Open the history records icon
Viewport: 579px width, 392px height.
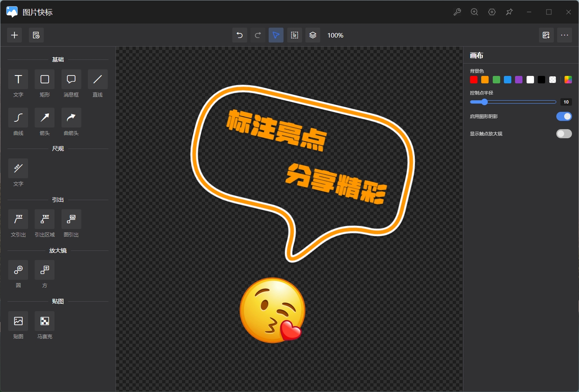(36, 35)
